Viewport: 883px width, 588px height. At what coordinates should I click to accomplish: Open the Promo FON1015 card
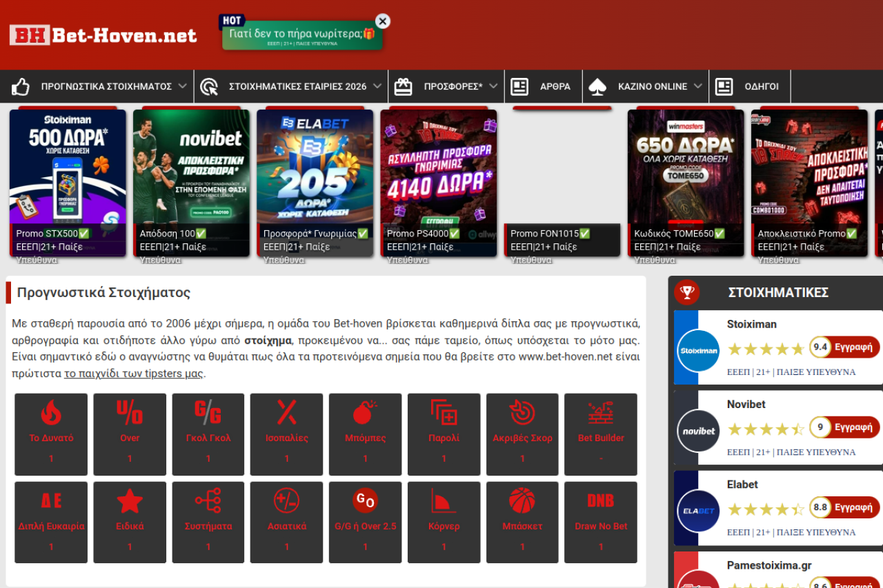pyautogui.click(x=562, y=183)
